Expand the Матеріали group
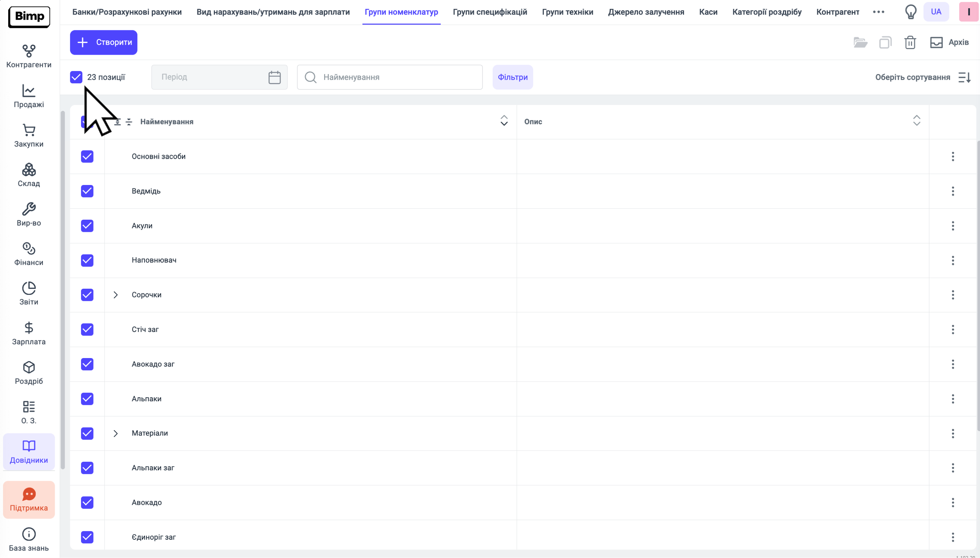 115,434
